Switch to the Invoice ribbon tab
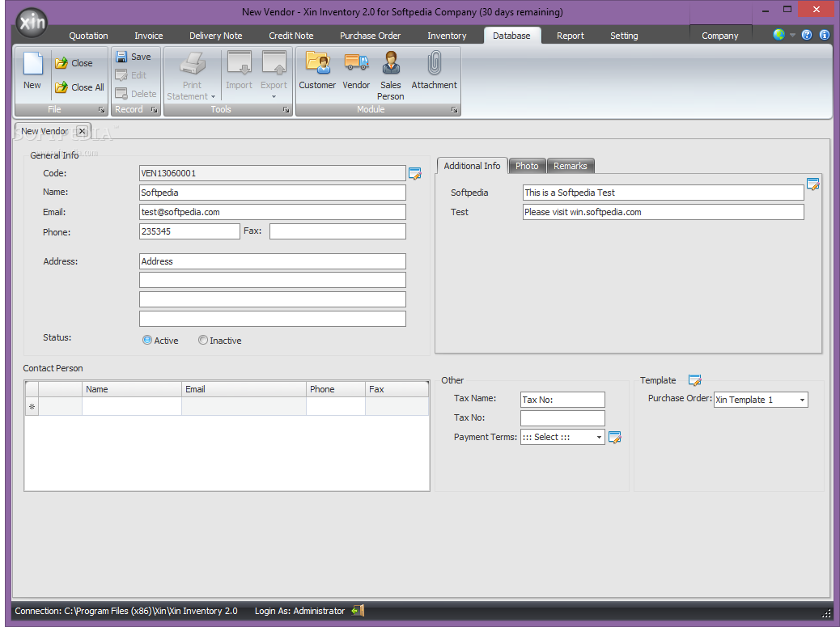The height and width of the screenshot is (627, 840). [x=148, y=36]
